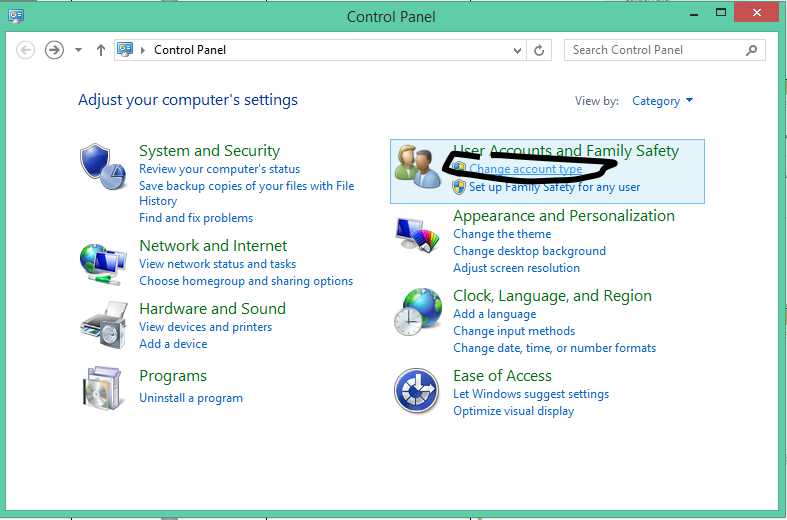This screenshot has height=520, width=787.
Task: Go back with the Back arrow
Action: [x=26, y=50]
